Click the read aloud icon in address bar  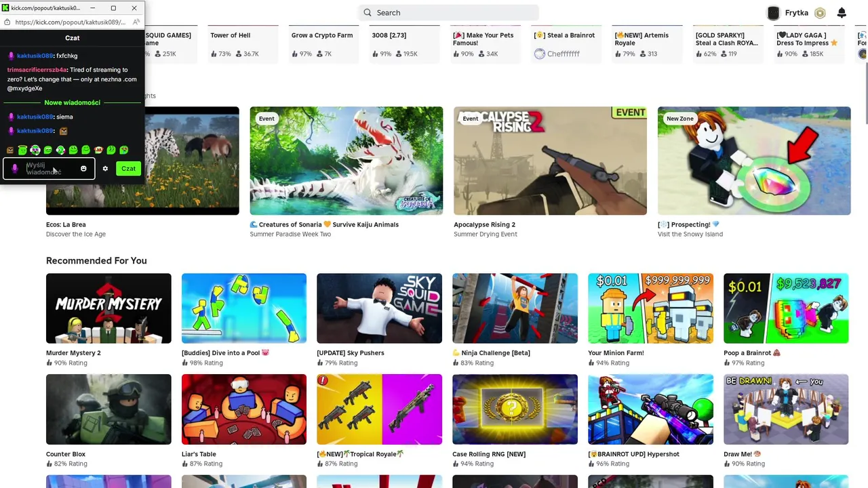pos(136,22)
